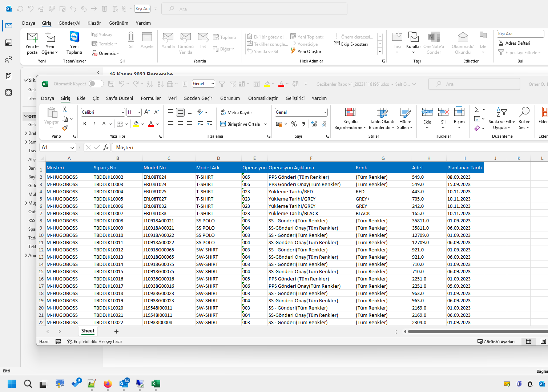Image resolution: width=548 pixels, height=392 pixels.
Task: Click the Decrease indent icon in Excel
Action: click(x=200, y=124)
